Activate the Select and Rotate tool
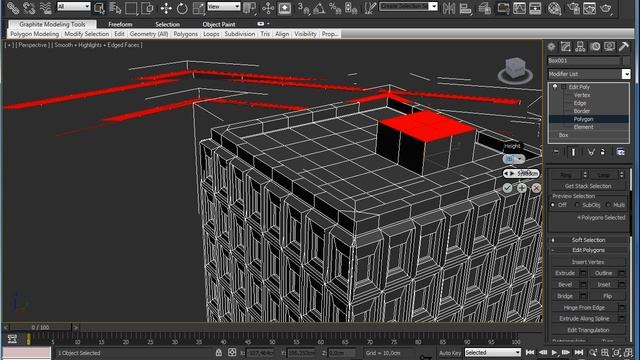The image size is (640, 360). (x=182, y=7)
